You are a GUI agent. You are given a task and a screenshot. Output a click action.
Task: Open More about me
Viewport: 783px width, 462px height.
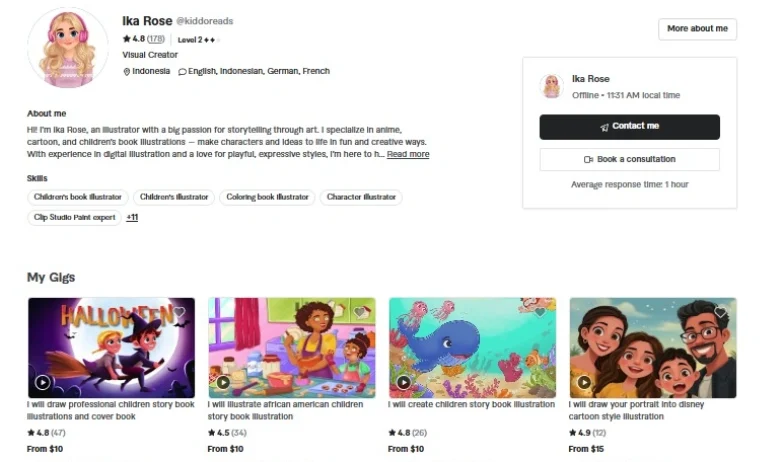[697, 29]
